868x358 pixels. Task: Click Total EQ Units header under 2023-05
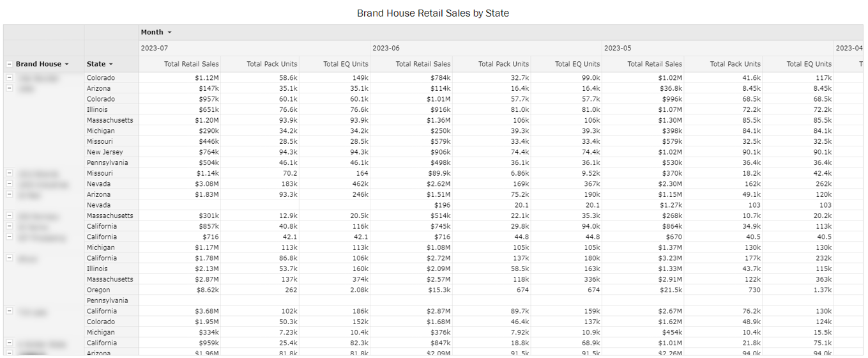pyautogui.click(x=809, y=64)
